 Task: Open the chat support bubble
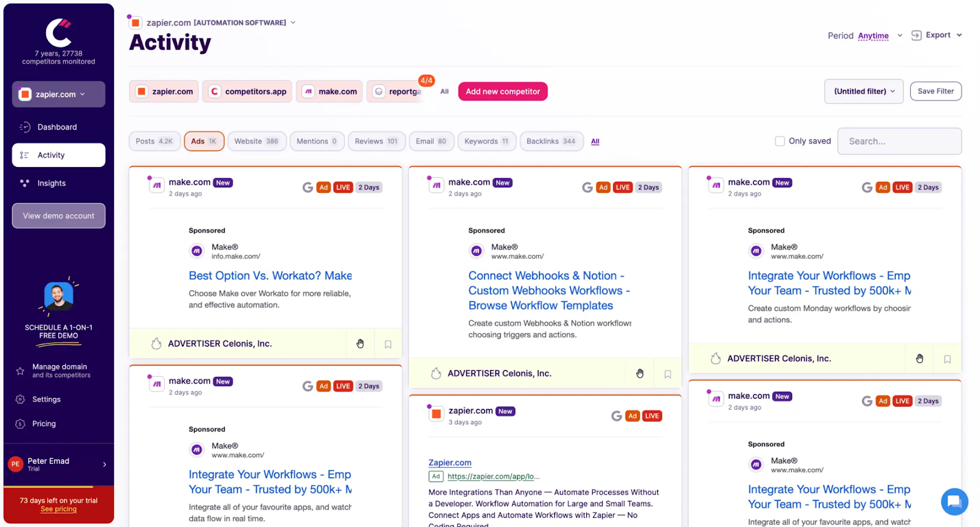pos(954,502)
